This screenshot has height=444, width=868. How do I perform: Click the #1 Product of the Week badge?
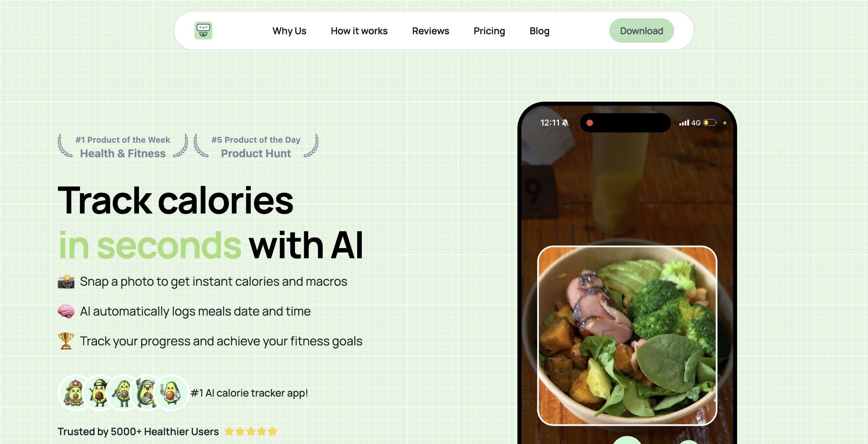click(x=123, y=146)
